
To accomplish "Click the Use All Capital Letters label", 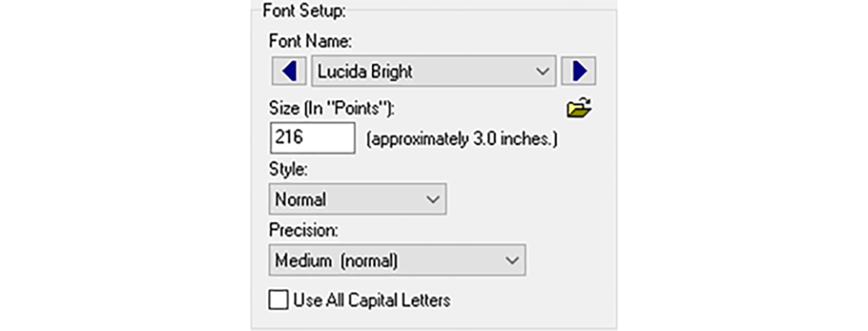I will coord(371,300).
